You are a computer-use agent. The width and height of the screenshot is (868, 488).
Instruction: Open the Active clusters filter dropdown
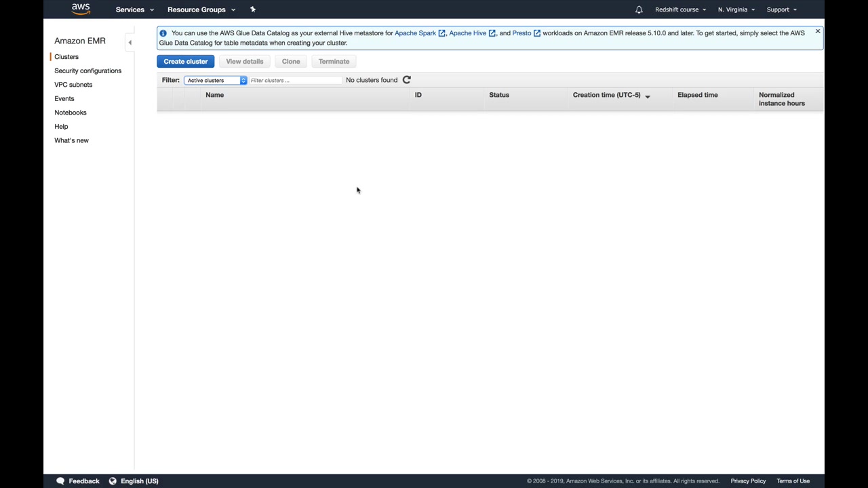pos(216,80)
